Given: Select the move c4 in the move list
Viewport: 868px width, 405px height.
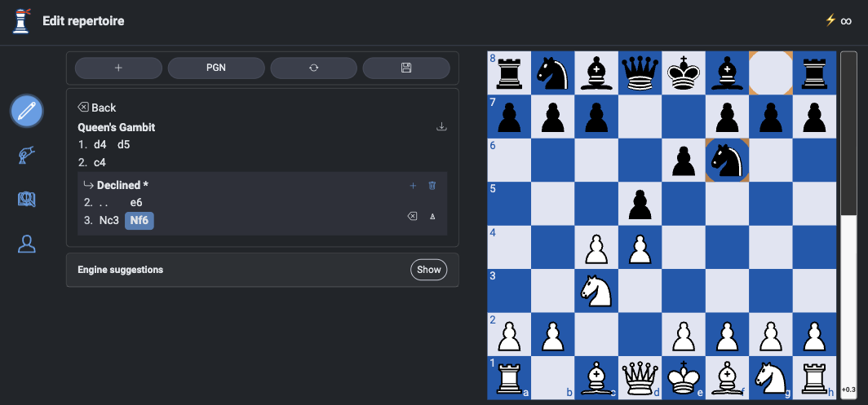Looking at the screenshot, I should (x=100, y=163).
